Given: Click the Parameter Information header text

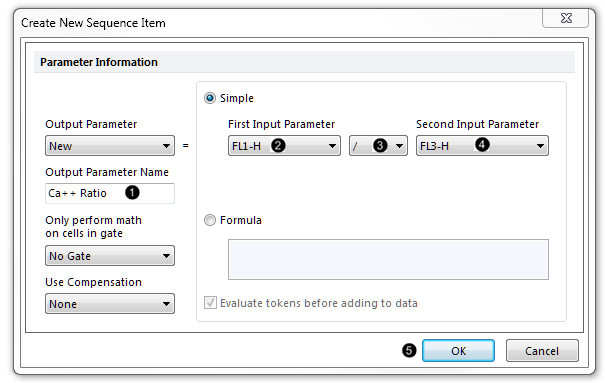Looking at the screenshot, I should [99, 62].
